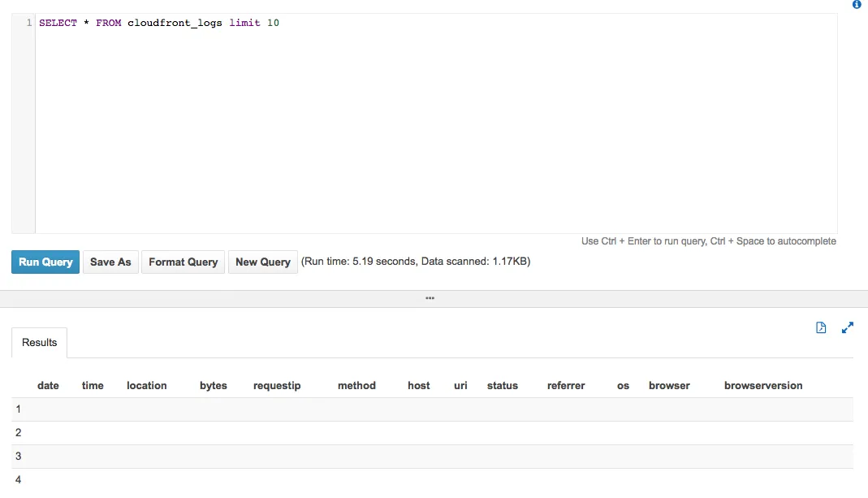This screenshot has width=868, height=498.
Task: Click Format Query button
Action: click(x=184, y=262)
